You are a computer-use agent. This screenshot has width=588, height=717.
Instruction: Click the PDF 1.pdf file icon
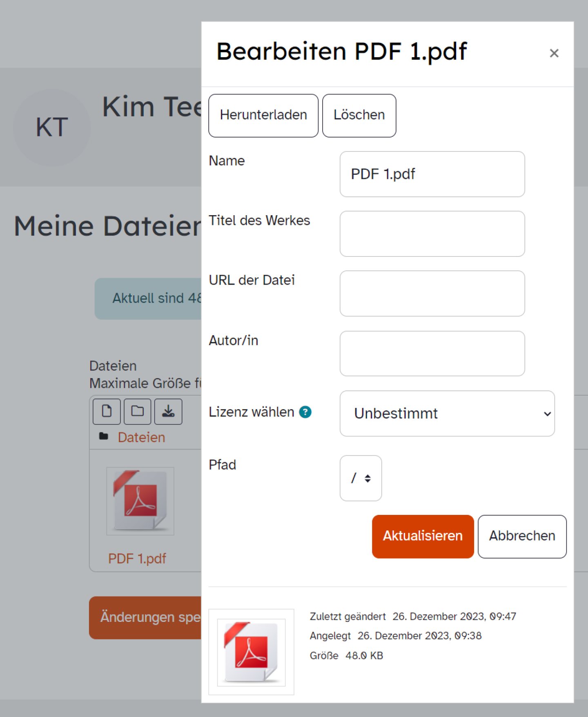(140, 501)
